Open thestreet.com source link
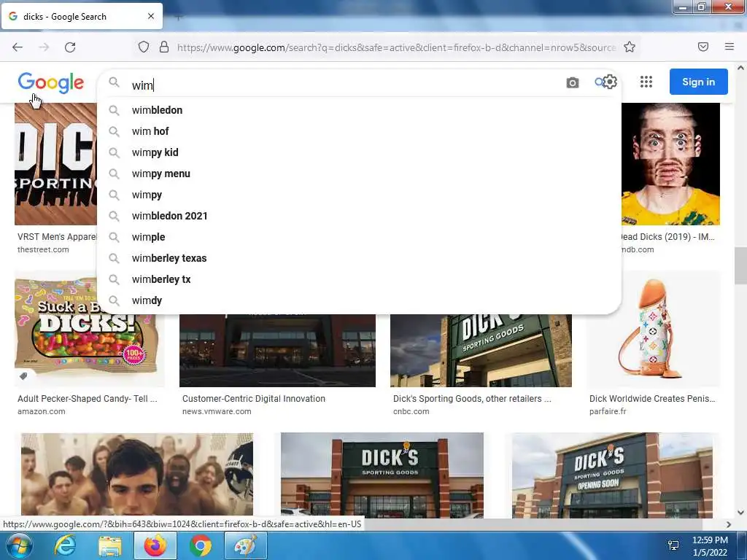The width and height of the screenshot is (747, 560). click(x=43, y=249)
